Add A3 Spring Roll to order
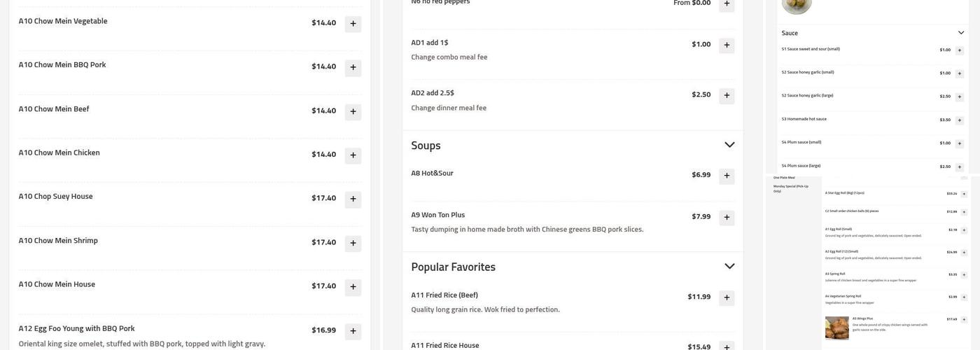Image resolution: width=980 pixels, height=350 pixels. click(964, 275)
